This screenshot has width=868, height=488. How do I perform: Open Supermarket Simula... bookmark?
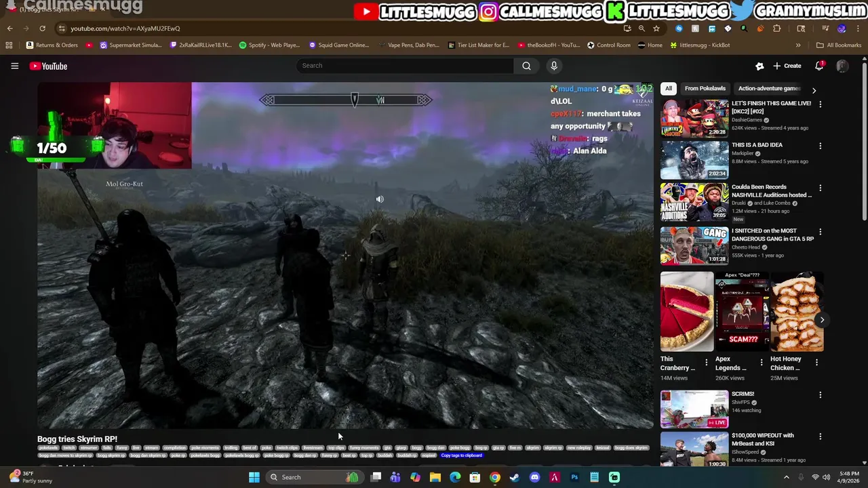(131, 45)
